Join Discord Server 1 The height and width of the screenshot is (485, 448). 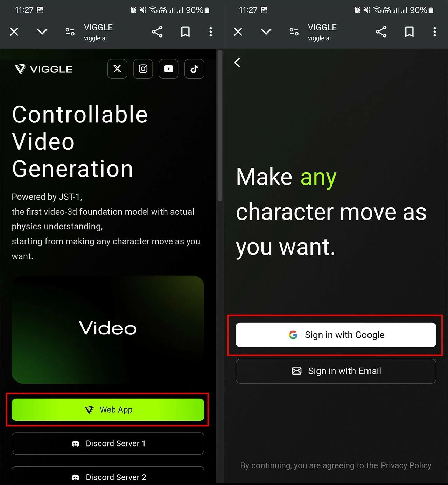point(108,443)
